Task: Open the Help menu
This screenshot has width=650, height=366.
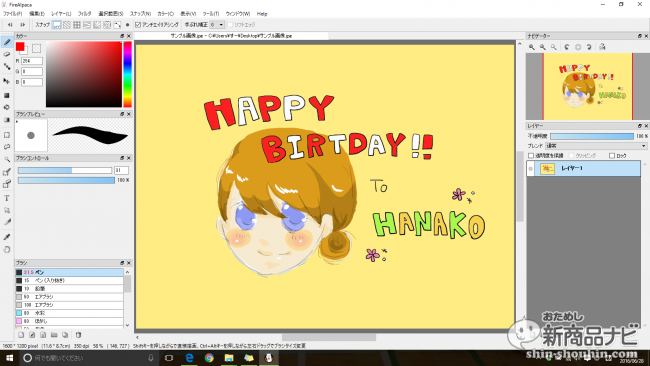Action: [262, 14]
